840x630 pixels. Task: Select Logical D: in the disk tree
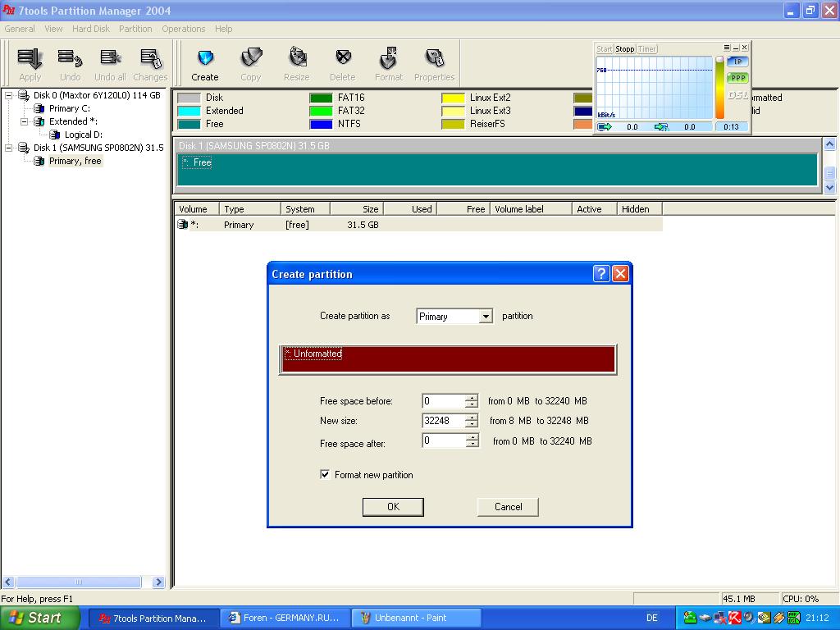click(84, 135)
